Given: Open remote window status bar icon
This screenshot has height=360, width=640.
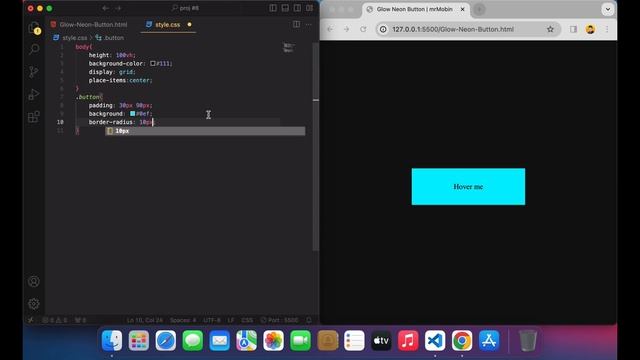Looking at the screenshot, I should (x=30, y=320).
